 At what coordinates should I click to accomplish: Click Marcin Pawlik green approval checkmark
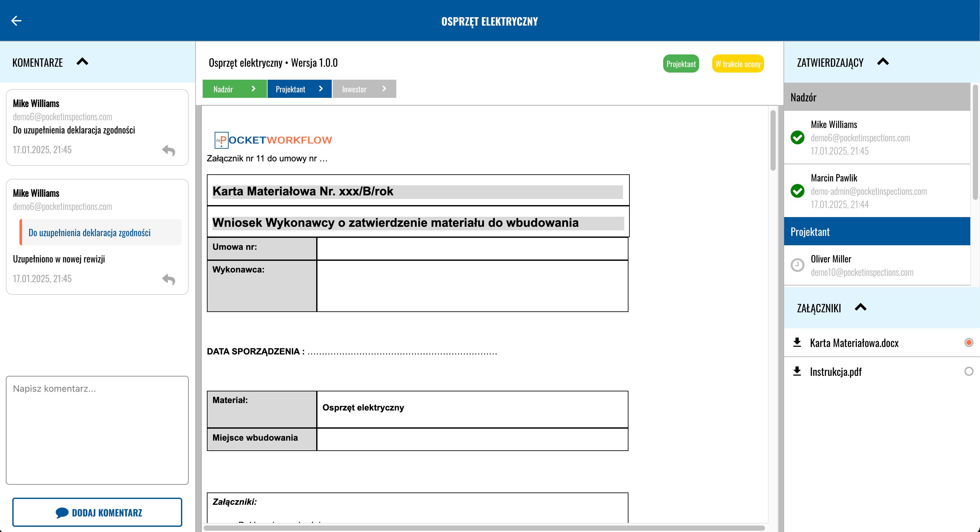797,191
